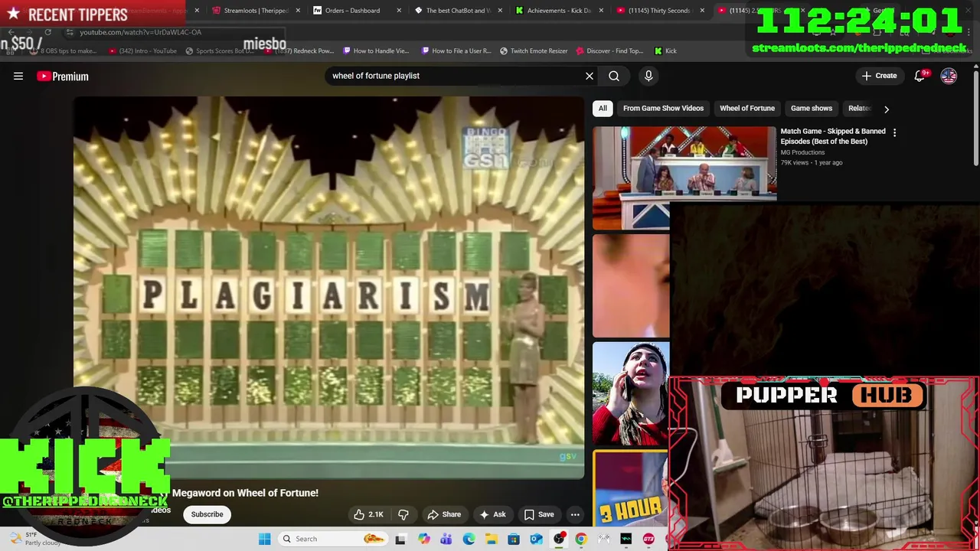Open the Create button menu
This screenshot has width=980, height=551.
[879, 76]
